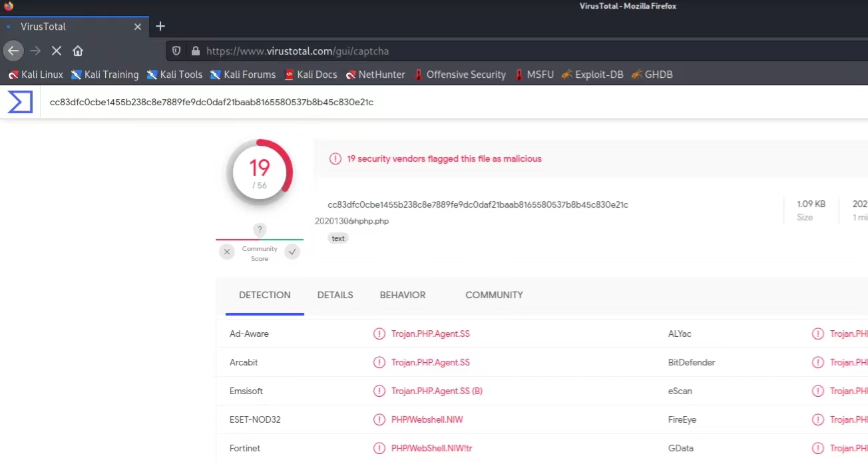Click warning icon in Ad-Aware row
Screen dimensions: 868x462
[379, 334]
